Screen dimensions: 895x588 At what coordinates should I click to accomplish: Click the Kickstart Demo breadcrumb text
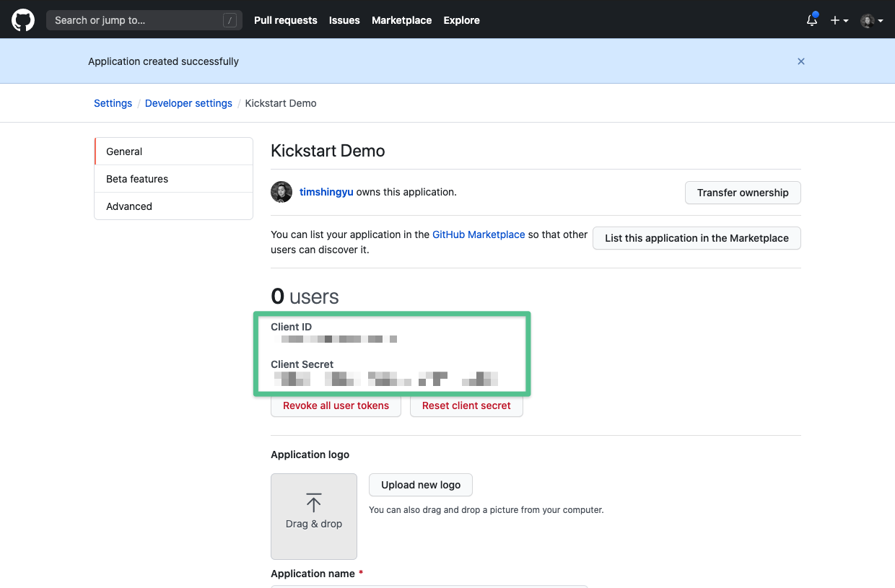click(x=281, y=103)
